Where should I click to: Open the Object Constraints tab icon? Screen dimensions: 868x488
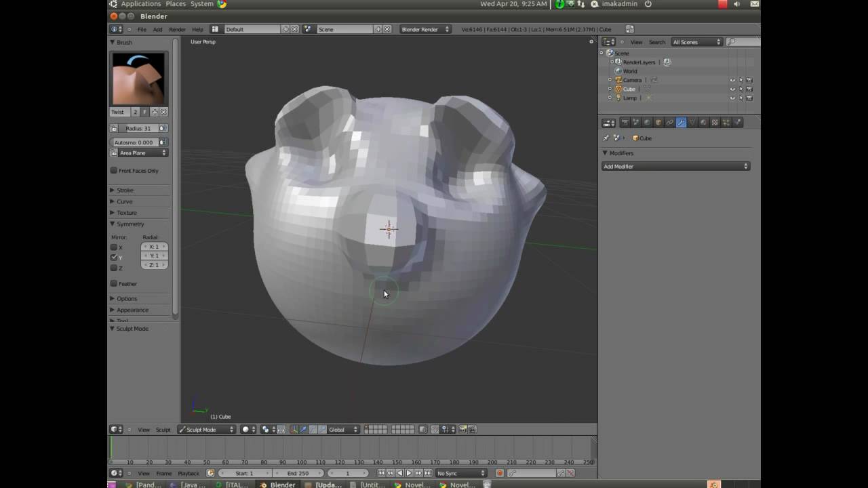tap(670, 123)
